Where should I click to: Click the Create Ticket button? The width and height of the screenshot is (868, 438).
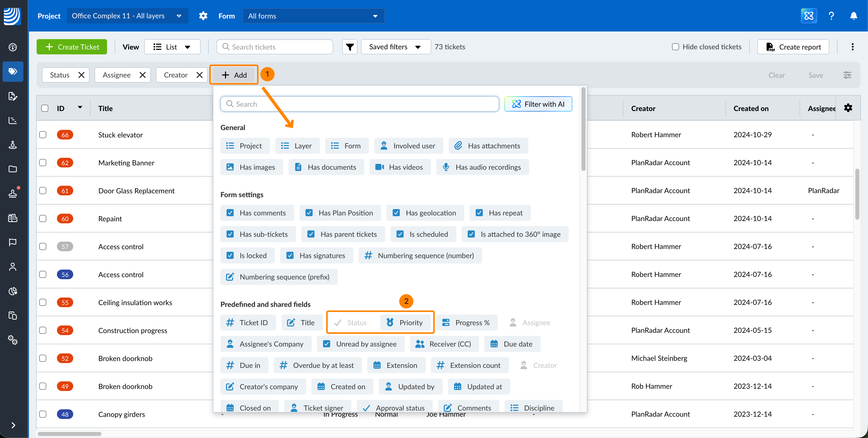click(x=72, y=47)
